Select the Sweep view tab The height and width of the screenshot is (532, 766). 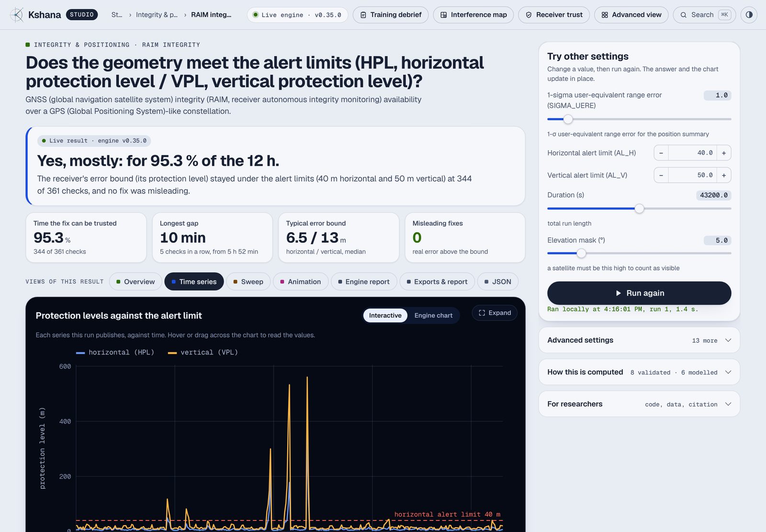pyautogui.click(x=248, y=282)
